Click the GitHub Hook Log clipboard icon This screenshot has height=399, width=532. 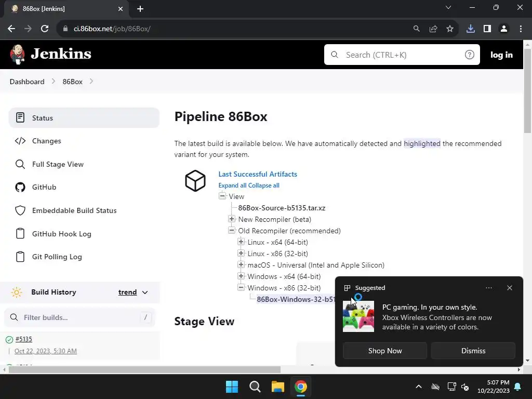pyautogui.click(x=20, y=234)
